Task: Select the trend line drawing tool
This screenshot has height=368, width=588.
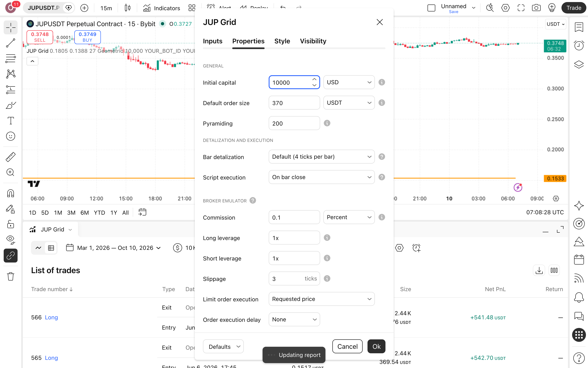Action: coord(10,43)
